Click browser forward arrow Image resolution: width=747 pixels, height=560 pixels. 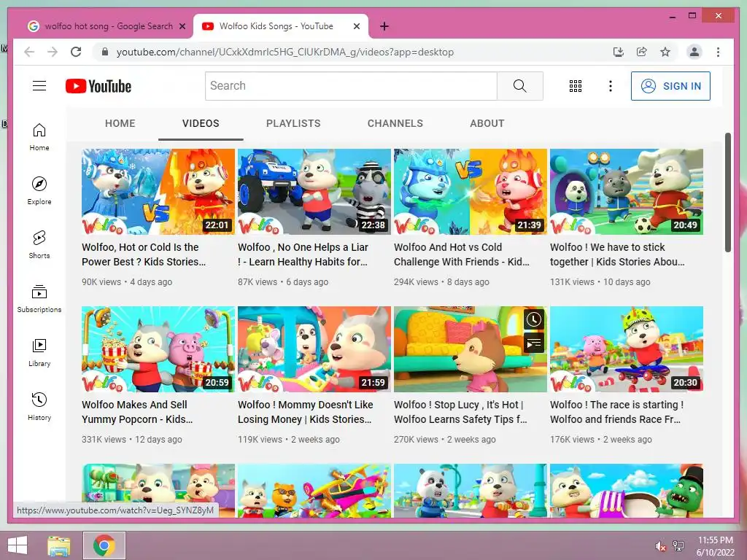(x=53, y=52)
